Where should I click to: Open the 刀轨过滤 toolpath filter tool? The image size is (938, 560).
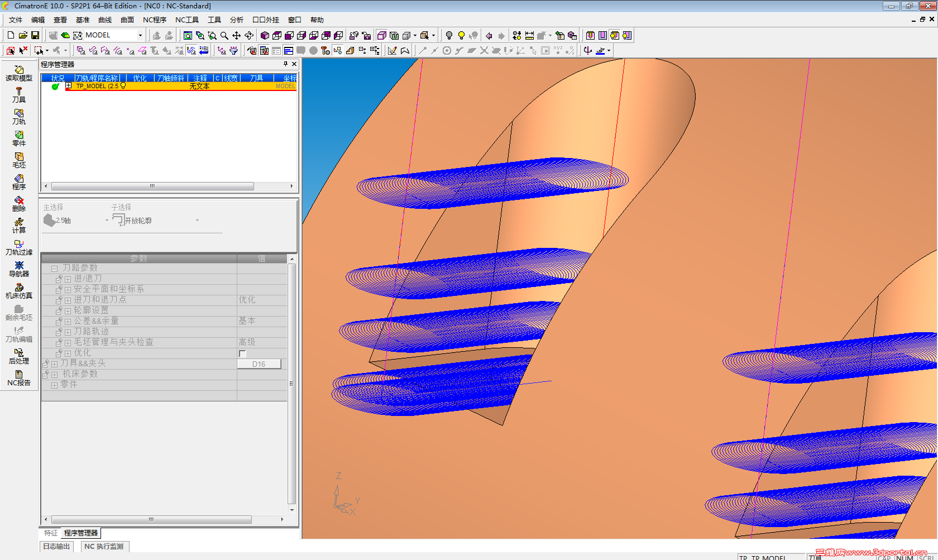pos(19,247)
